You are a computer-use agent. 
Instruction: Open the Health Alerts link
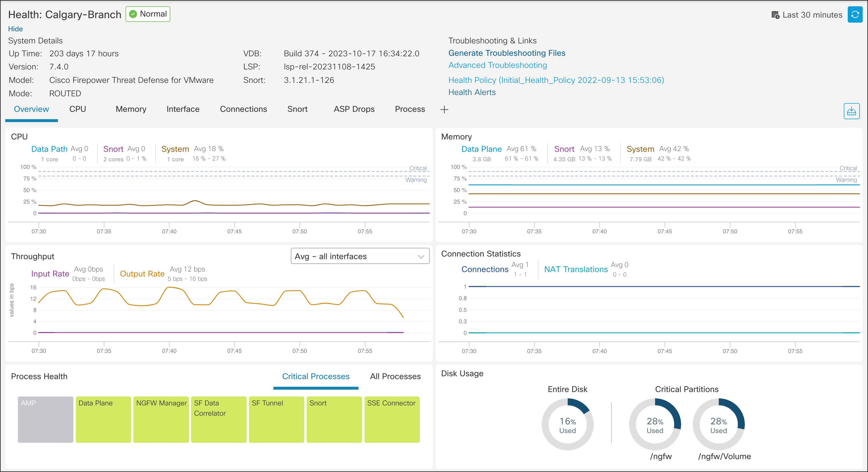(x=472, y=92)
